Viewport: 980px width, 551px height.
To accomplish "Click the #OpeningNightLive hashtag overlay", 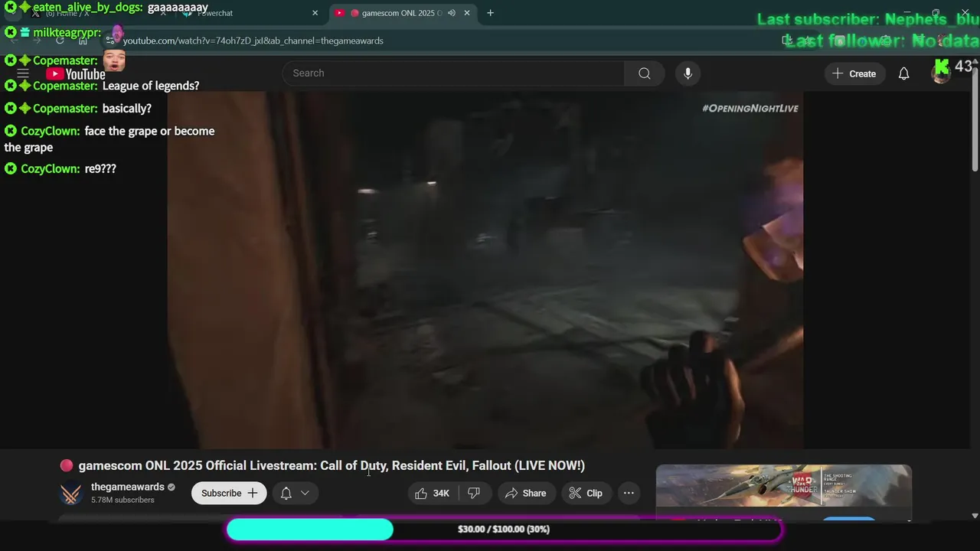I will (750, 109).
